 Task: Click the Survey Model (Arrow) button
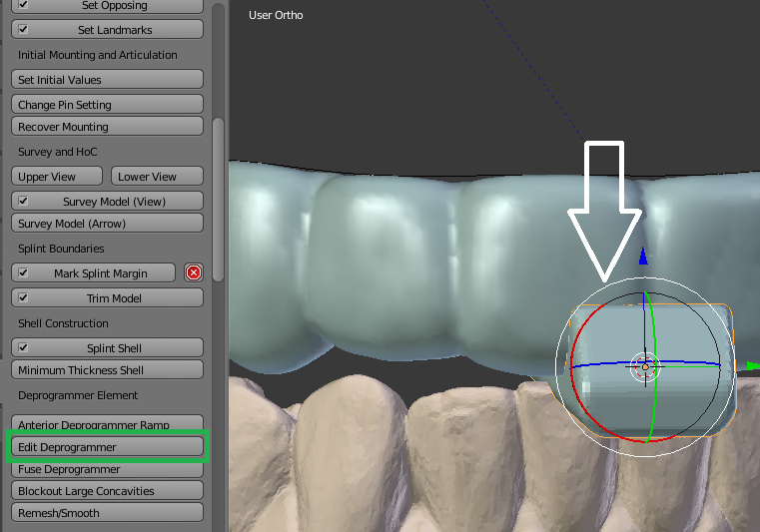[x=107, y=223]
